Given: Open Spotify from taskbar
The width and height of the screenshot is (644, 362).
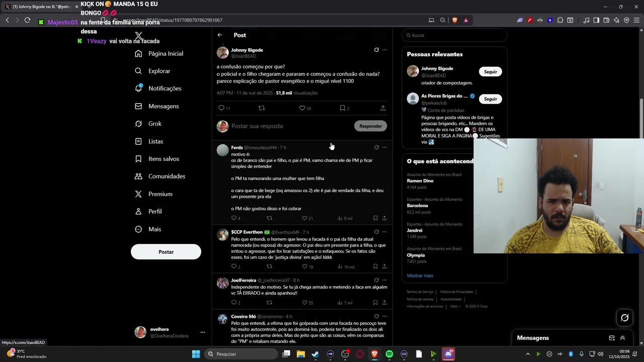Looking at the screenshot, I should (389, 354).
